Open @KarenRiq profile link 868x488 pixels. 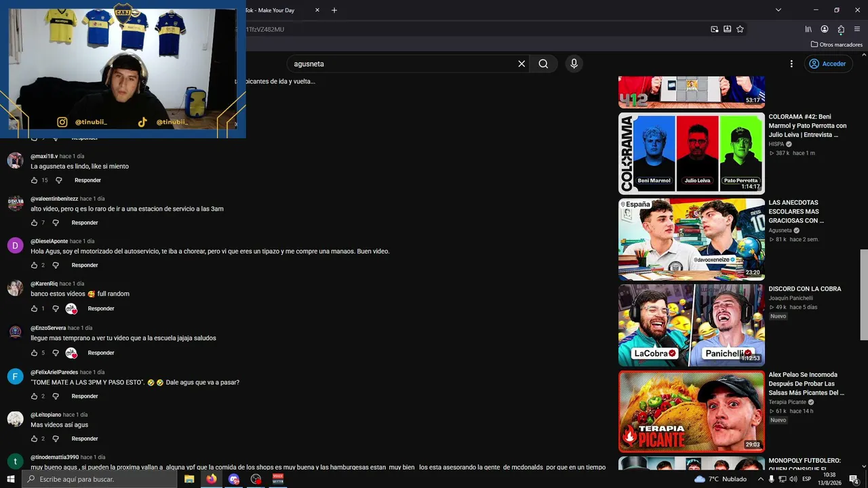point(44,284)
